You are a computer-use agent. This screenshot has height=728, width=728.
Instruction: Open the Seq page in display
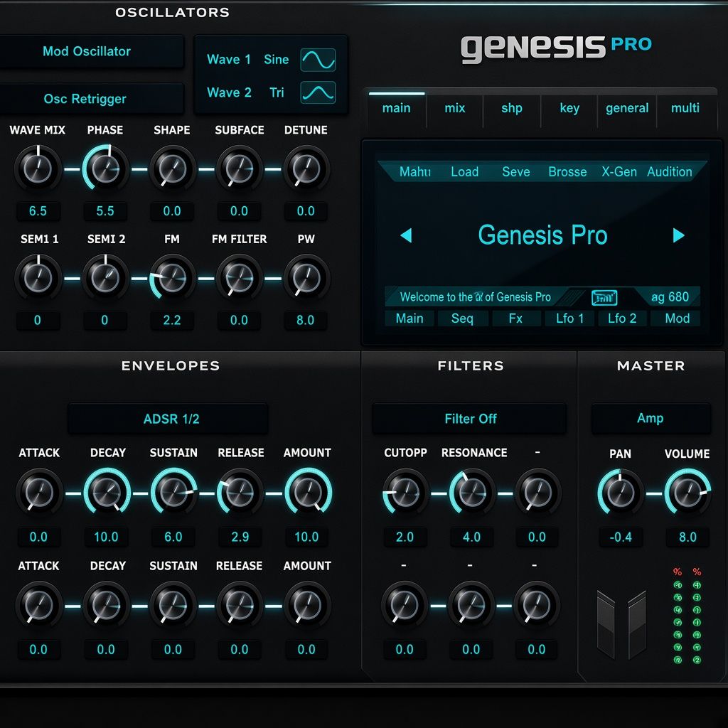click(x=462, y=318)
